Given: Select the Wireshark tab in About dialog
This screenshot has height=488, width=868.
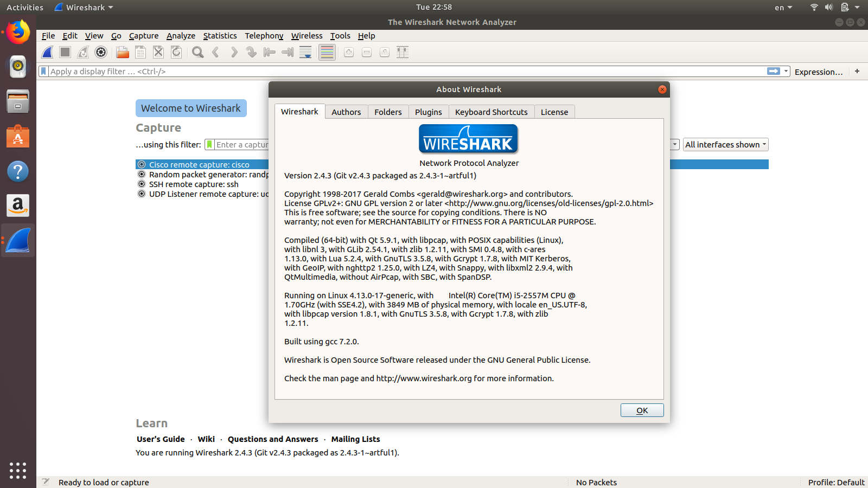Looking at the screenshot, I should 299,111.
